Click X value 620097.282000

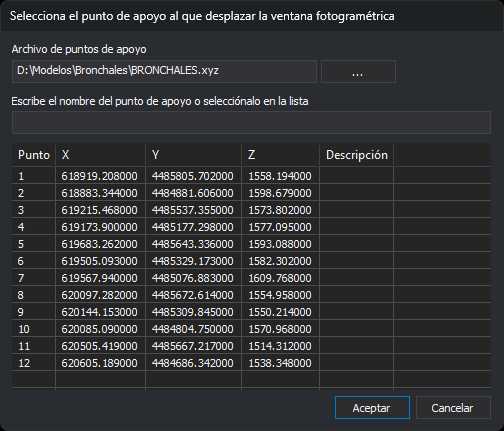click(99, 295)
